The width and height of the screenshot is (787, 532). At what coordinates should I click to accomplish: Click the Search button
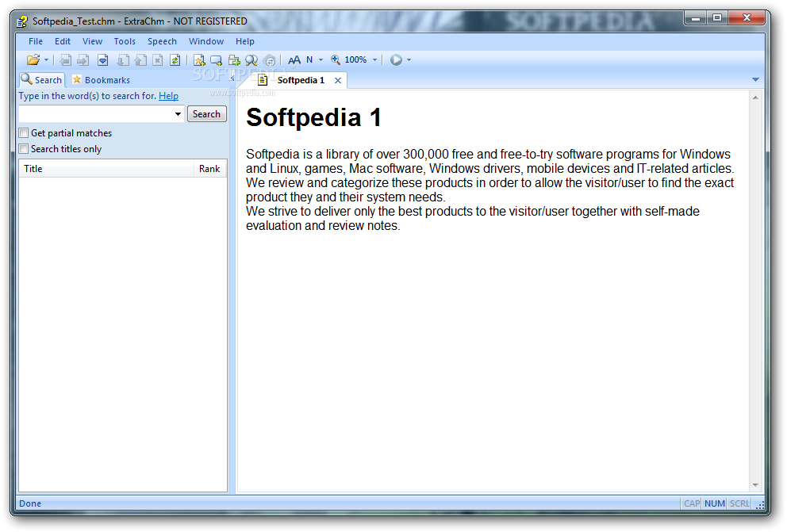[x=207, y=114]
